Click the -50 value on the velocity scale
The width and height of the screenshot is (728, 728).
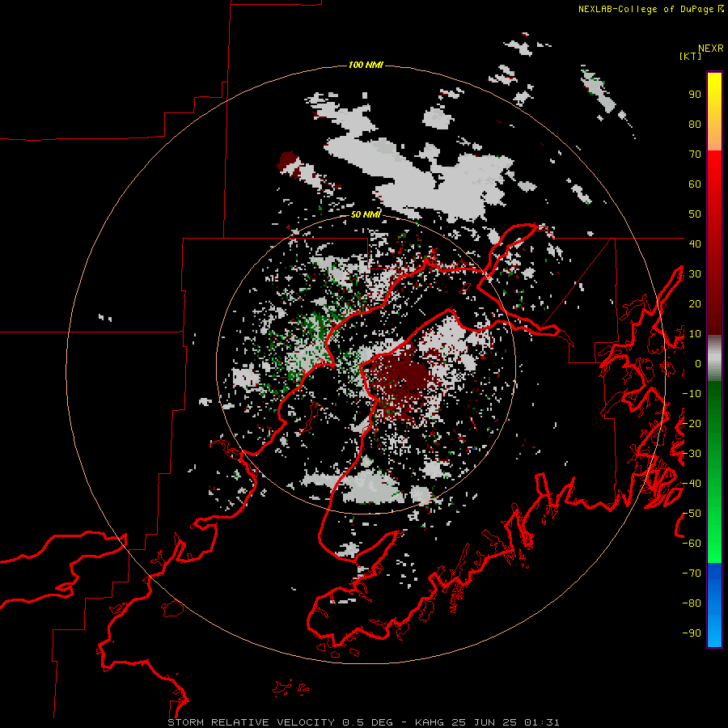point(692,514)
